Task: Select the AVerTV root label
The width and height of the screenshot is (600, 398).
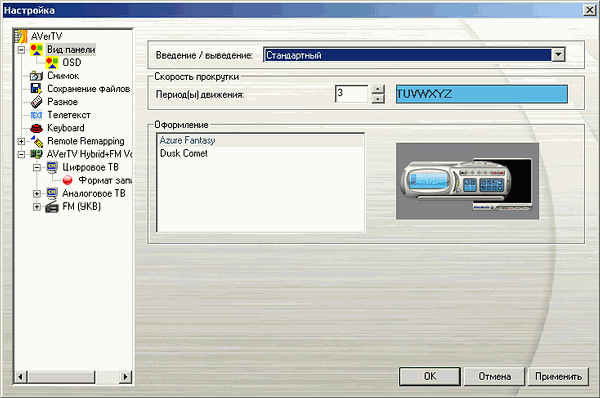Action: point(46,36)
